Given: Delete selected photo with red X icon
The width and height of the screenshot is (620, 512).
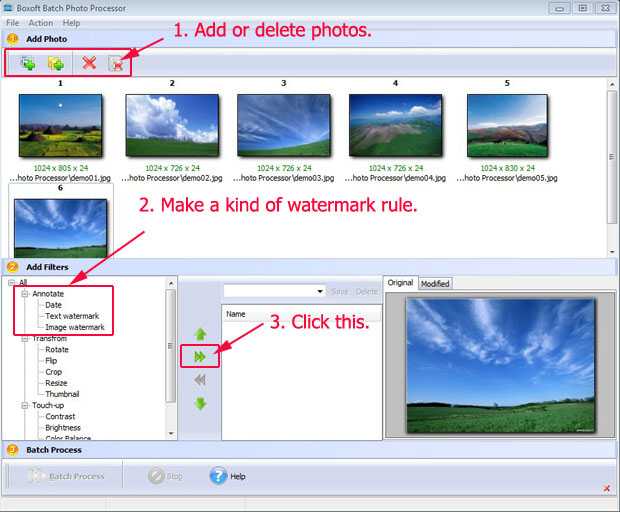Looking at the screenshot, I should (x=89, y=62).
